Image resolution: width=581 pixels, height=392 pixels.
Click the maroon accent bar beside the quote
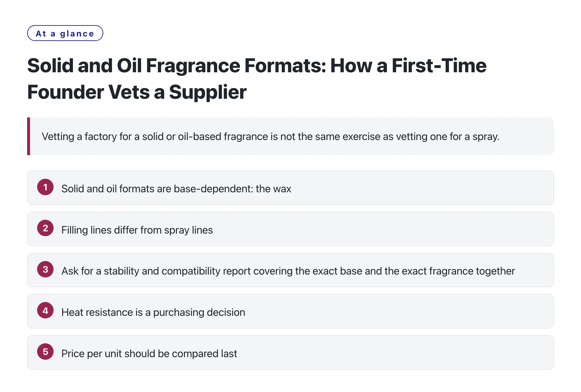click(28, 136)
